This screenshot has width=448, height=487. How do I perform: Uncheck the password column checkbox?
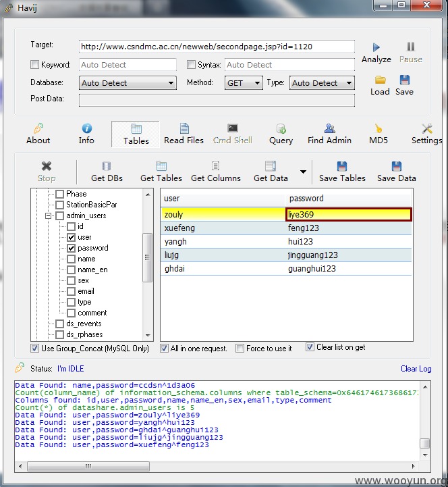71,248
